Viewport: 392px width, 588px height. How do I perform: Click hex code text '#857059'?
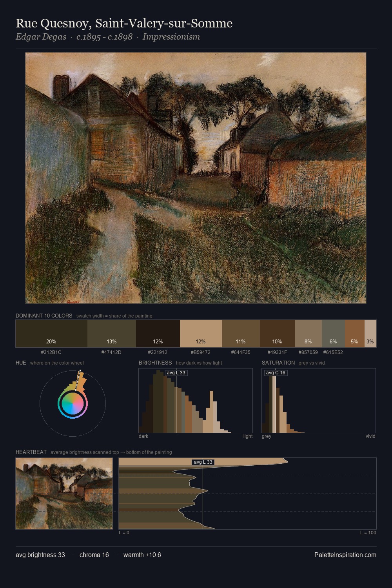click(308, 352)
